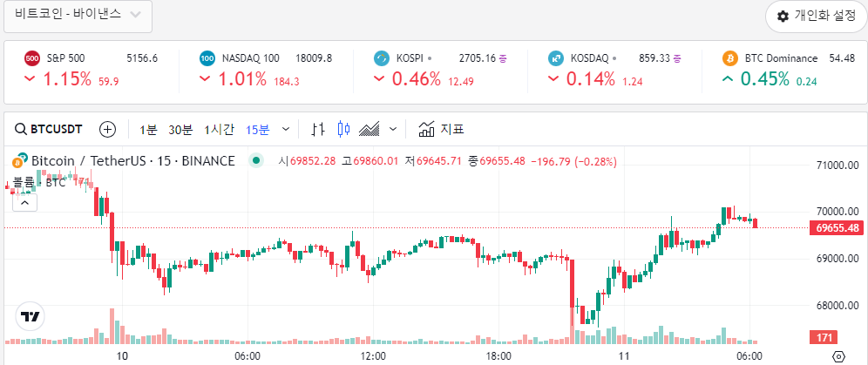Click the Bitcoin symbol icon in chart legend

18,161
